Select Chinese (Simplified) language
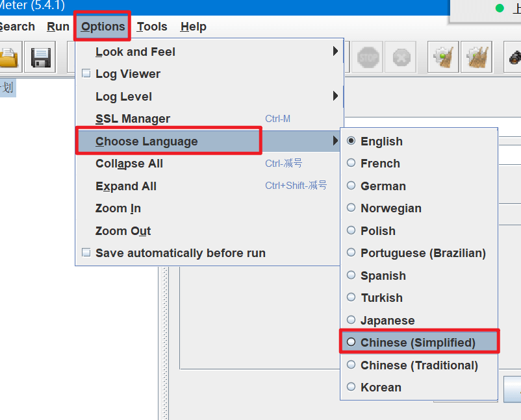The image size is (521, 420). [x=419, y=342]
